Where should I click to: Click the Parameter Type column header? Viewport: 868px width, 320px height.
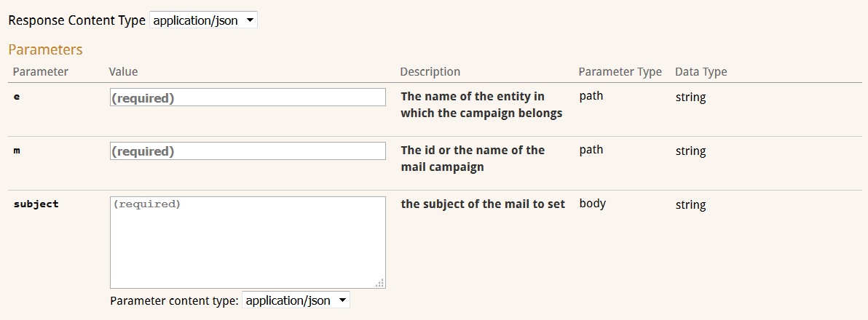coord(620,71)
